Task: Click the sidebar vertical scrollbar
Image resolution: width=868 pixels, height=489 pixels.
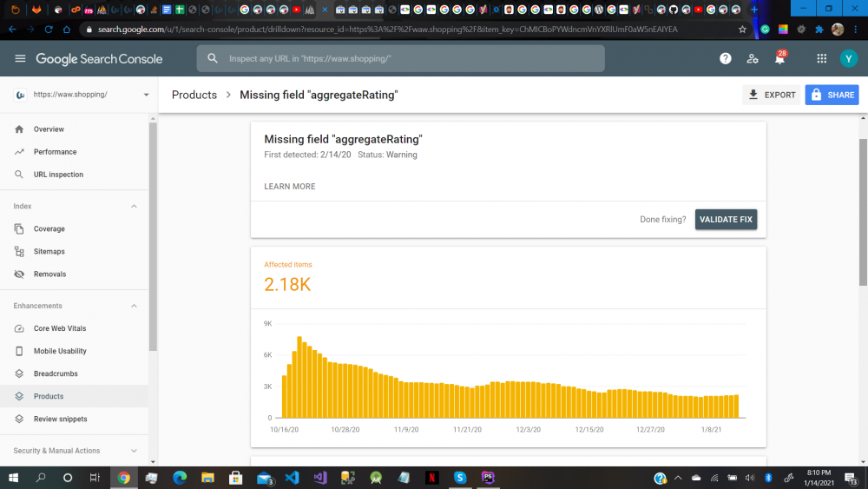Action: tap(153, 237)
